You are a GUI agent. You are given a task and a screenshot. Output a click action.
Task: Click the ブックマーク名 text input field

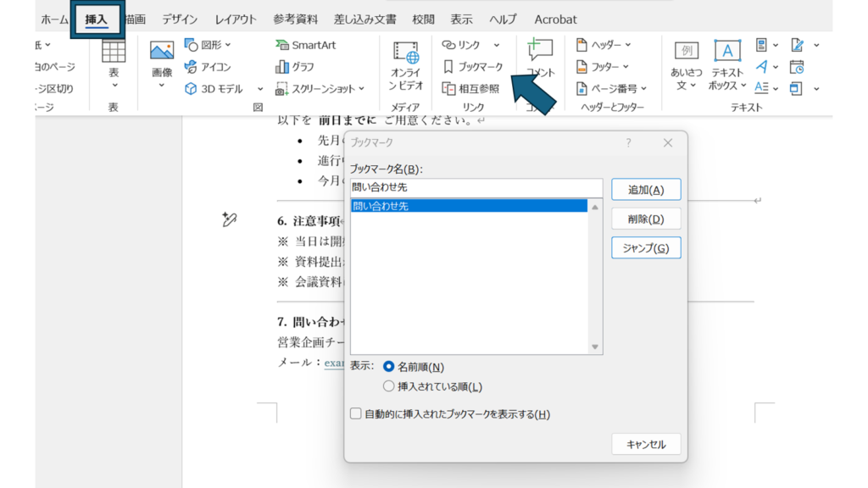pyautogui.click(x=476, y=187)
